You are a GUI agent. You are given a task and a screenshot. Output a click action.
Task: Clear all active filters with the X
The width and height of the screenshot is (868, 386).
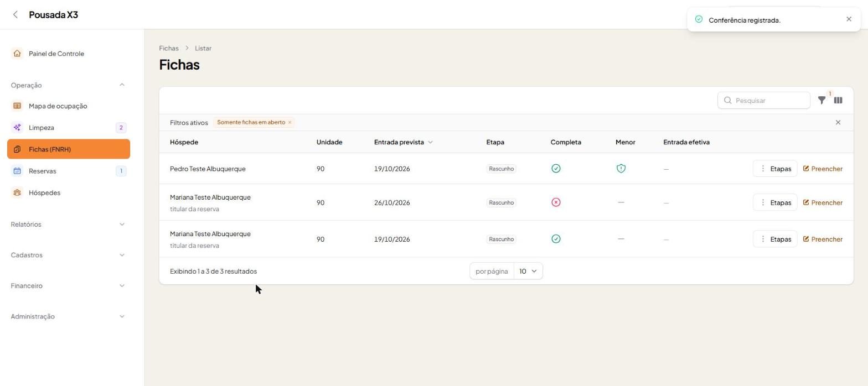[x=838, y=123]
